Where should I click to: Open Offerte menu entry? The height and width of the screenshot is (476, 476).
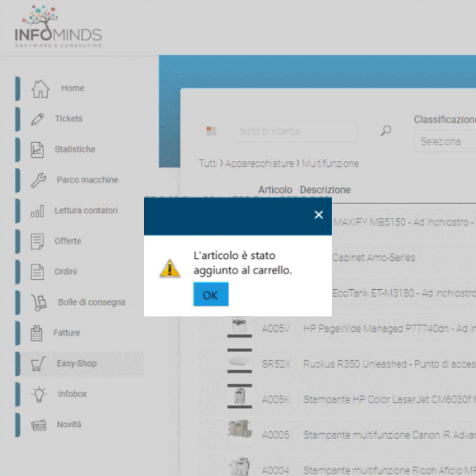68,241
